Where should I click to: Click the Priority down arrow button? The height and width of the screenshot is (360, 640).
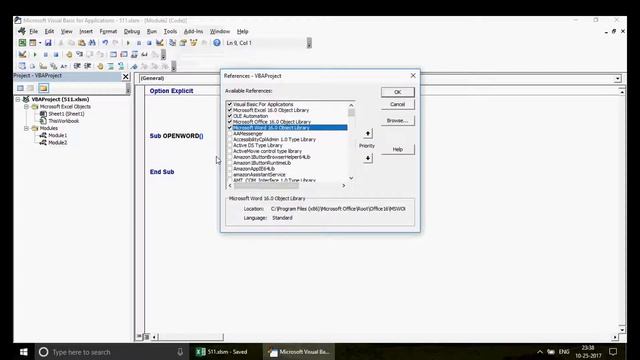coord(368,158)
